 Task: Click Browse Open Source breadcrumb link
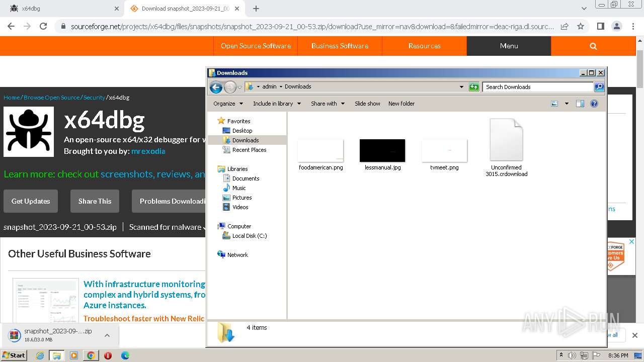(x=51, y=98)
